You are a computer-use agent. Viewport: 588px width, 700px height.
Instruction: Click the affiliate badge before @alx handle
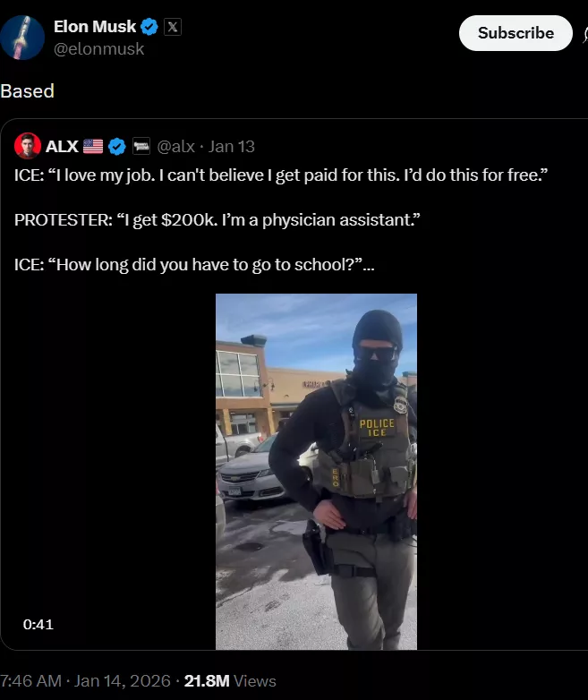tap(141, 146)
